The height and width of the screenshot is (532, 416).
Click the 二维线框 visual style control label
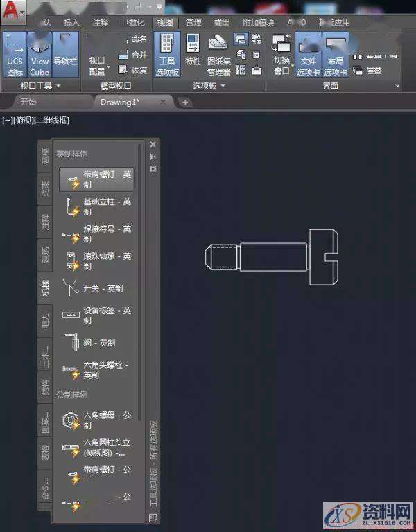coord(51,120)
